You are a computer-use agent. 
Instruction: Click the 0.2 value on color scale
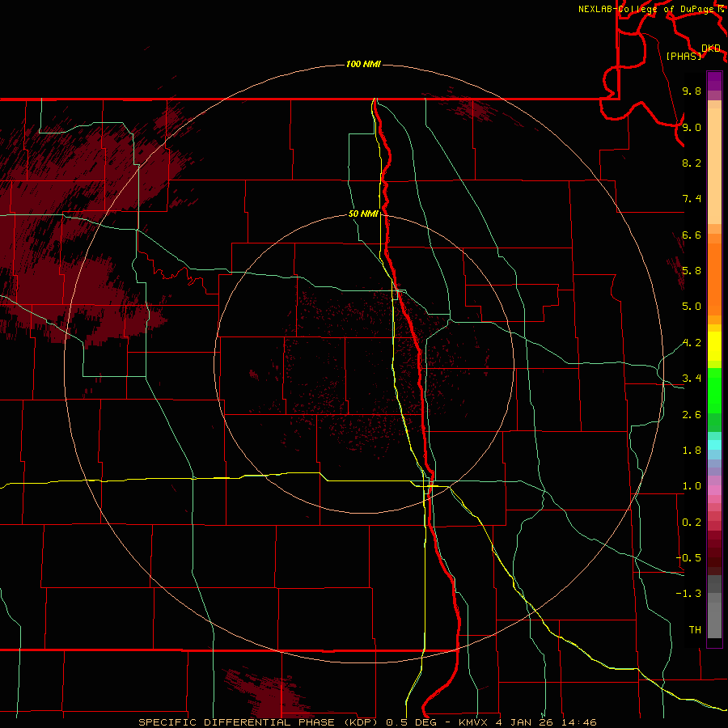692,523
